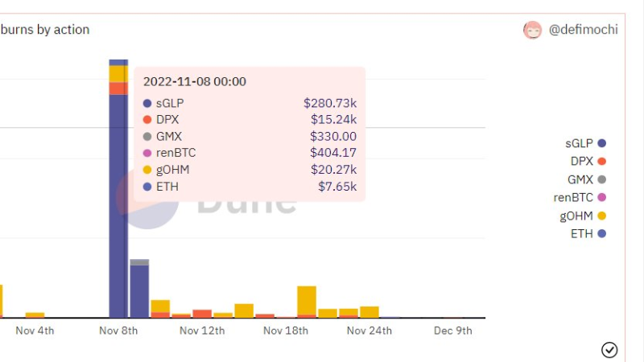This screenshot has width=644, height=362.
Task: Click the gOHM yellow legend dot
Action: [601, 216]
